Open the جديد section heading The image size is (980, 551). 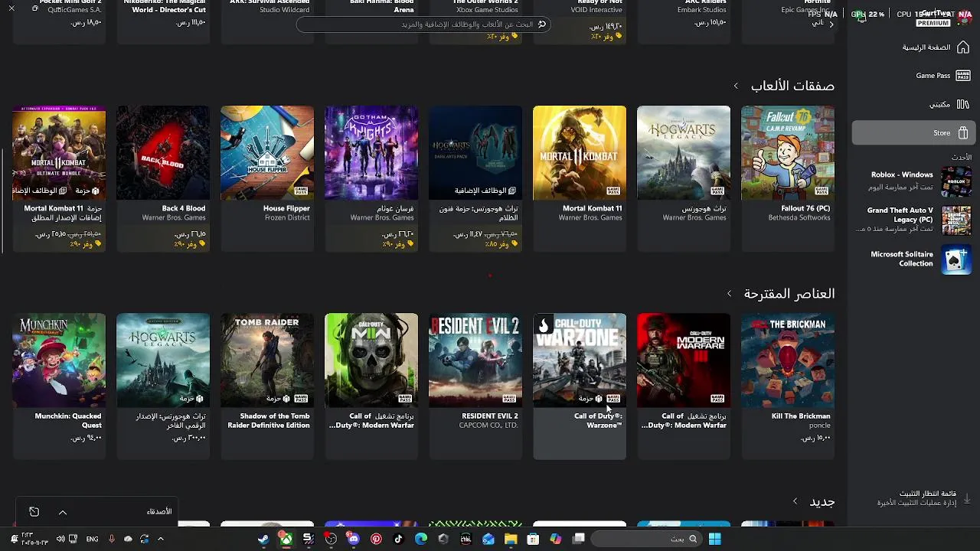822,502
